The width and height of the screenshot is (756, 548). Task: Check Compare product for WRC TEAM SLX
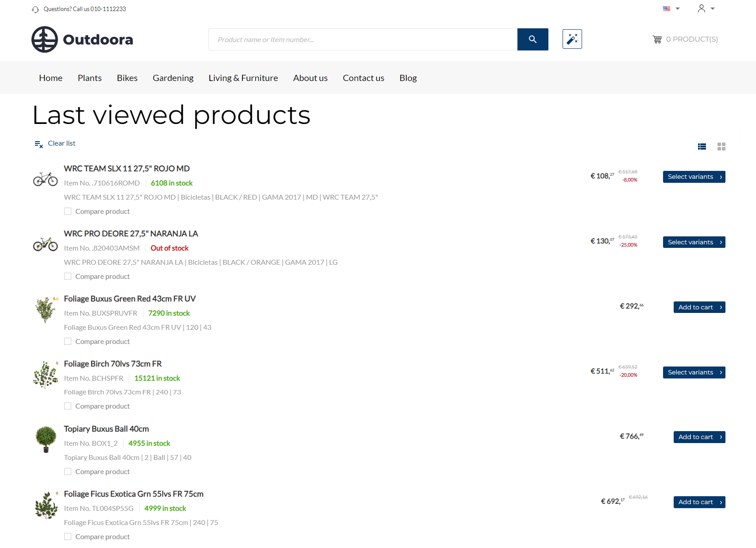(x=68, y=212)
